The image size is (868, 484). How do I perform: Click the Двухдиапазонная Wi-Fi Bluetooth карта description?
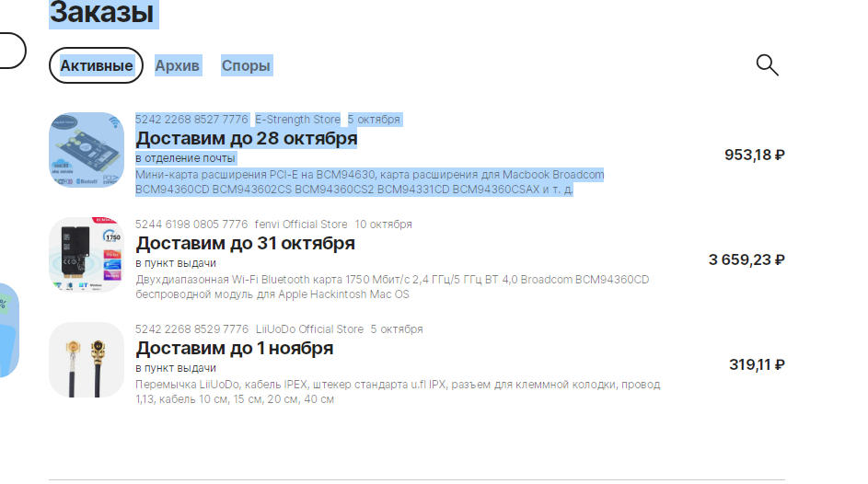[392, 286]
